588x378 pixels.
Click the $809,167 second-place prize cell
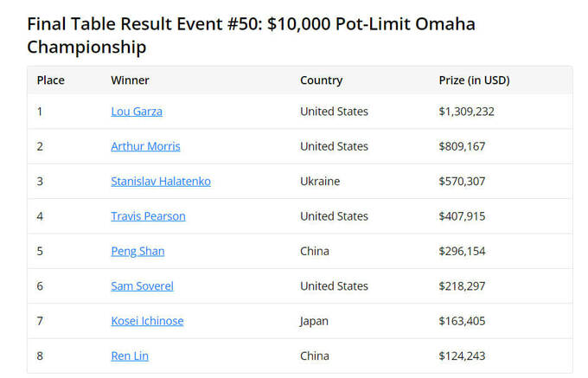(462, 146)
